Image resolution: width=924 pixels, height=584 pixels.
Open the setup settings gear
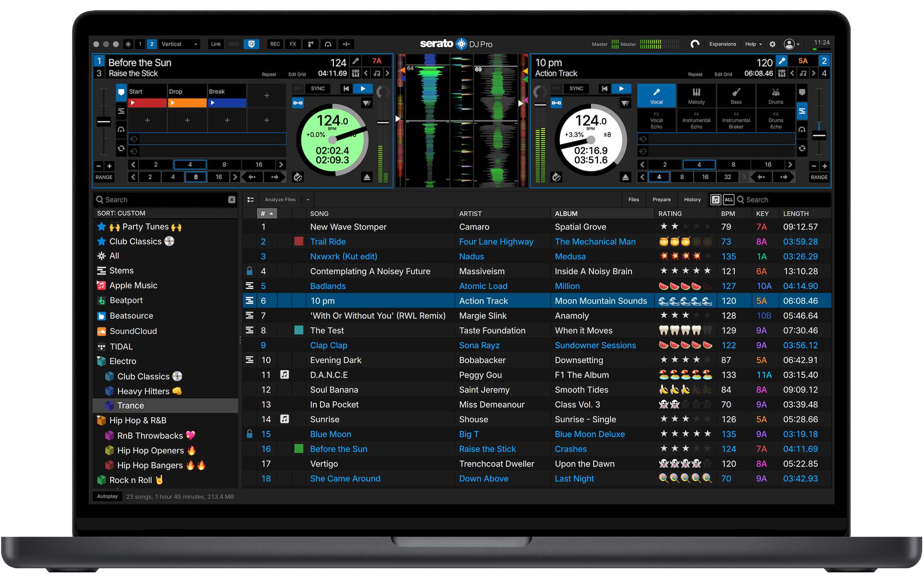coord(772,44)
